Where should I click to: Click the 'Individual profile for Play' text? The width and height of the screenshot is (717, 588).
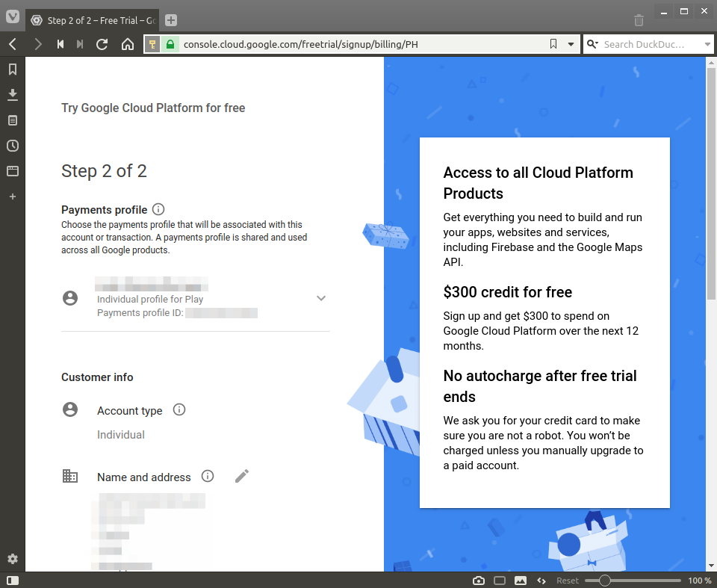[x=150, y=300]
